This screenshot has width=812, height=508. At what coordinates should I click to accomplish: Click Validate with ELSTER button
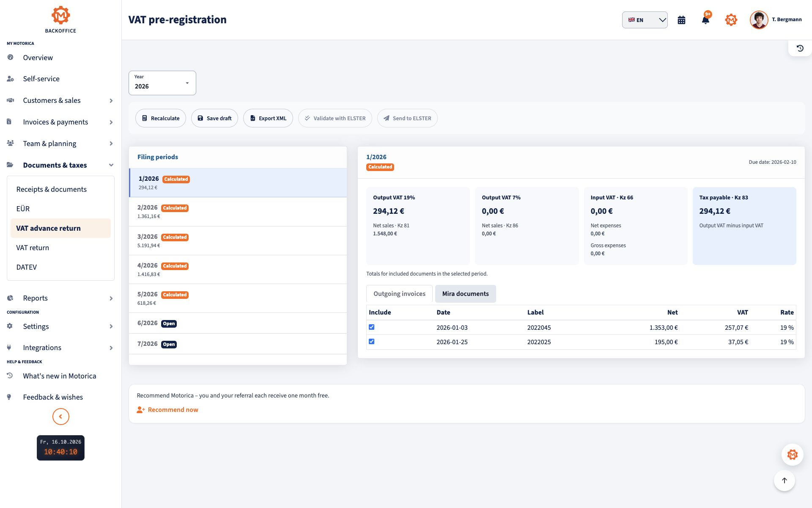[335, 118]
